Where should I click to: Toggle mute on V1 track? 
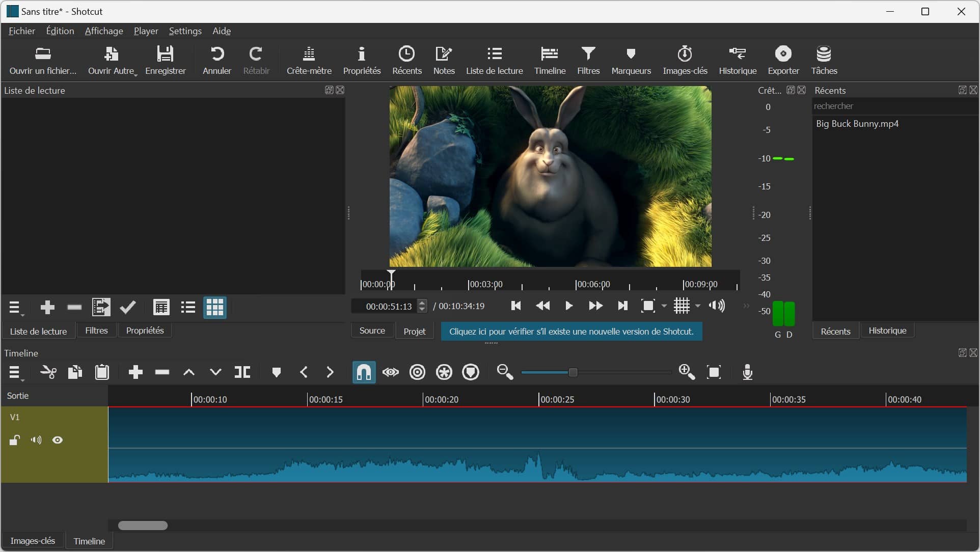point(36,440)
